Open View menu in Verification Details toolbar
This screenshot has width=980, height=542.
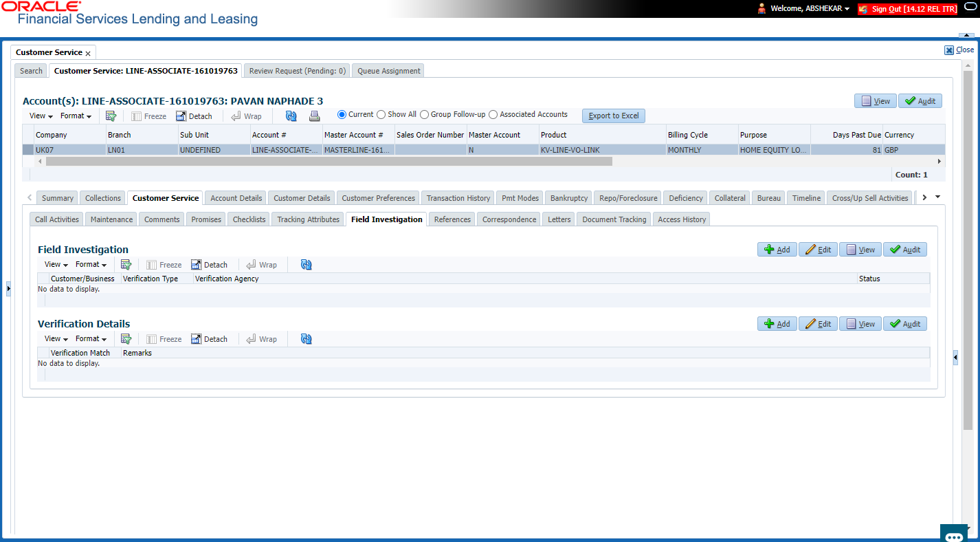(x=56, y=339)
